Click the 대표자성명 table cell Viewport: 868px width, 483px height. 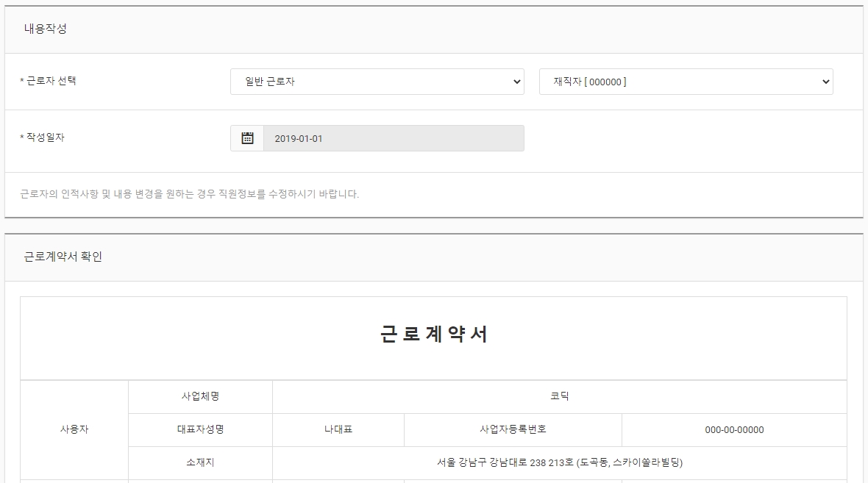200,430
